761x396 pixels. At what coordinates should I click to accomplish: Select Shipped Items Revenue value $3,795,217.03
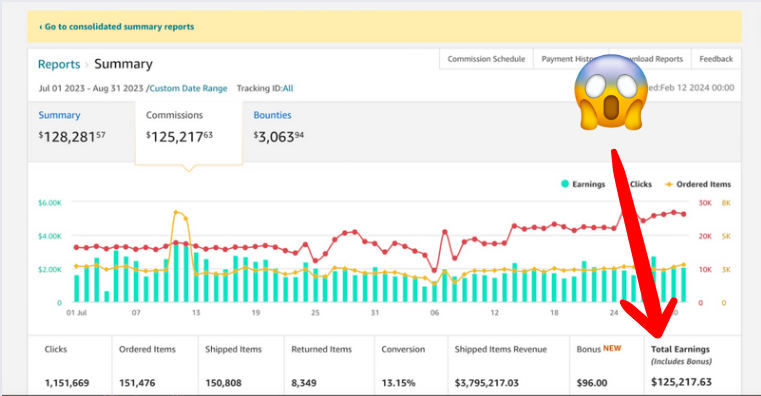[x=487, y=383]
